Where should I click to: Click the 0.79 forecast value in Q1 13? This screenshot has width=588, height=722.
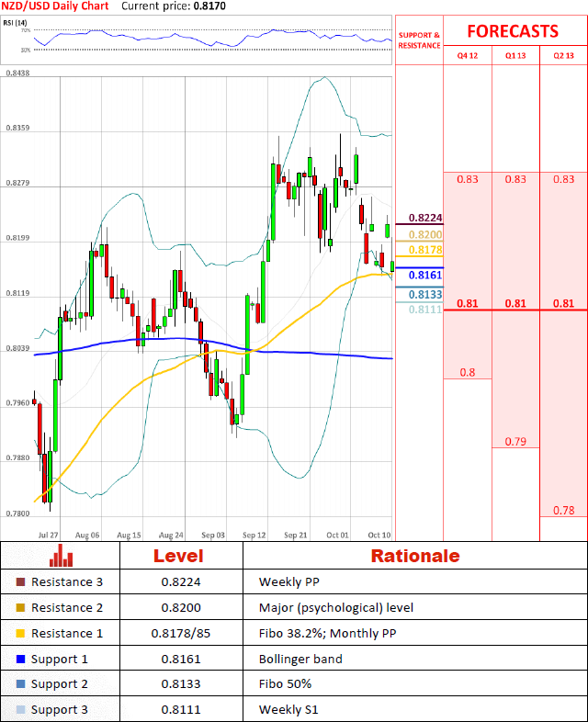pos(515,442)
